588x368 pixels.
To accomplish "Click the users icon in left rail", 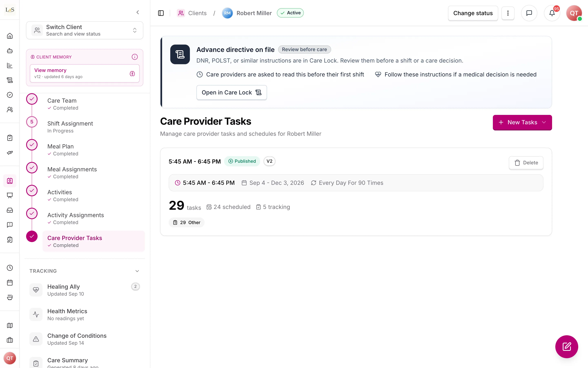I will point(10,110).
